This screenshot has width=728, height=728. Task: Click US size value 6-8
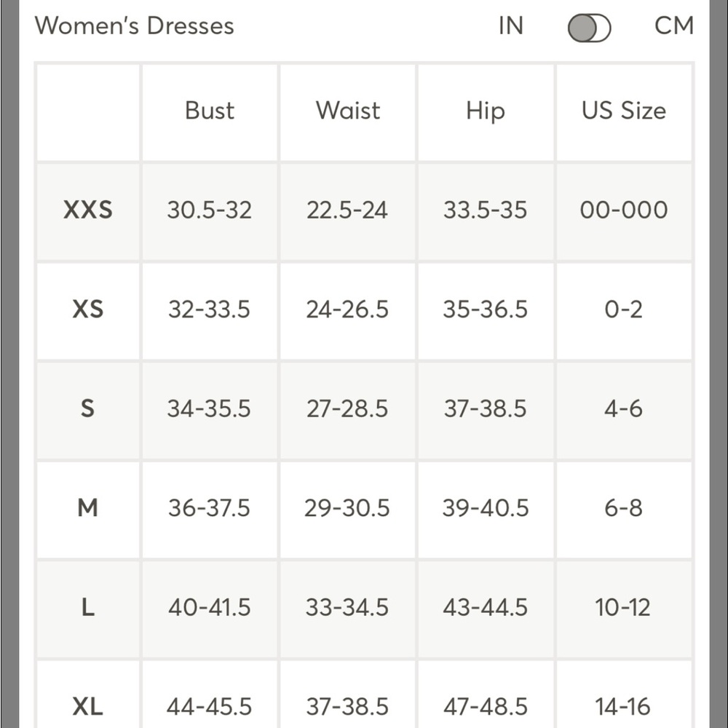coord(624,508)
